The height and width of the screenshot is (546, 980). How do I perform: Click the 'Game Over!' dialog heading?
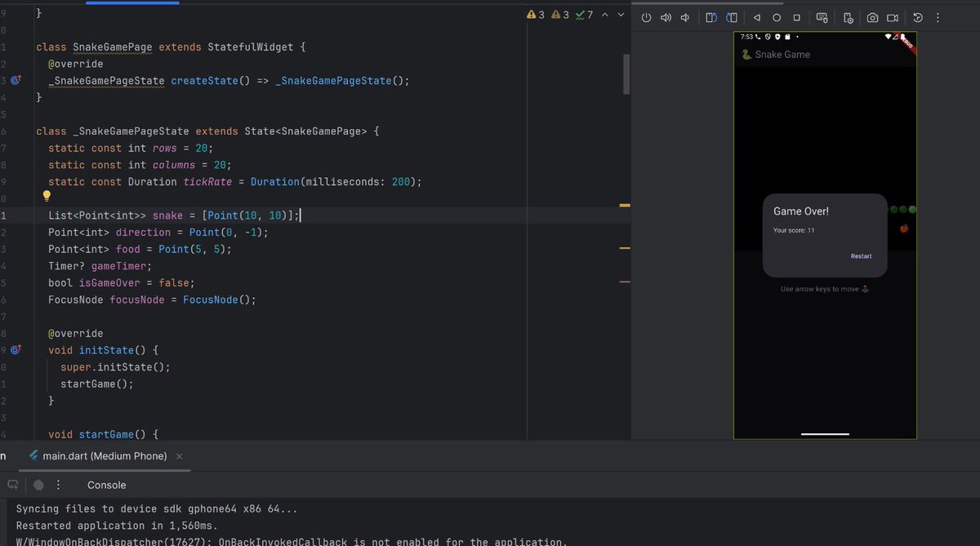801,211
